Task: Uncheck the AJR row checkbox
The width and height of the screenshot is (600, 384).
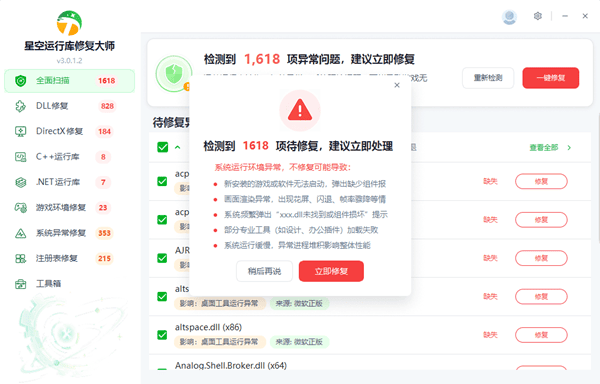Action: (x=162, y=258)
